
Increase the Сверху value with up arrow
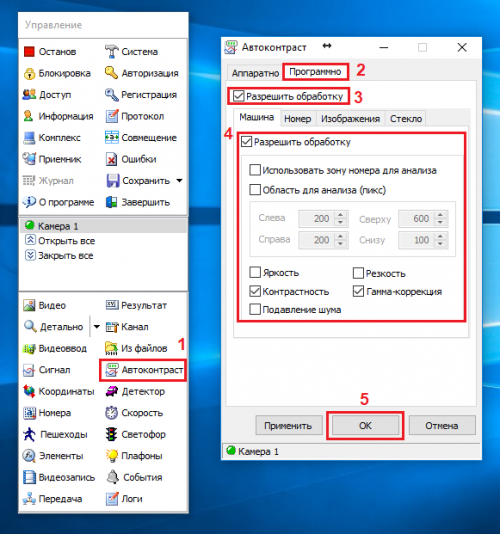tap(440, 215)
